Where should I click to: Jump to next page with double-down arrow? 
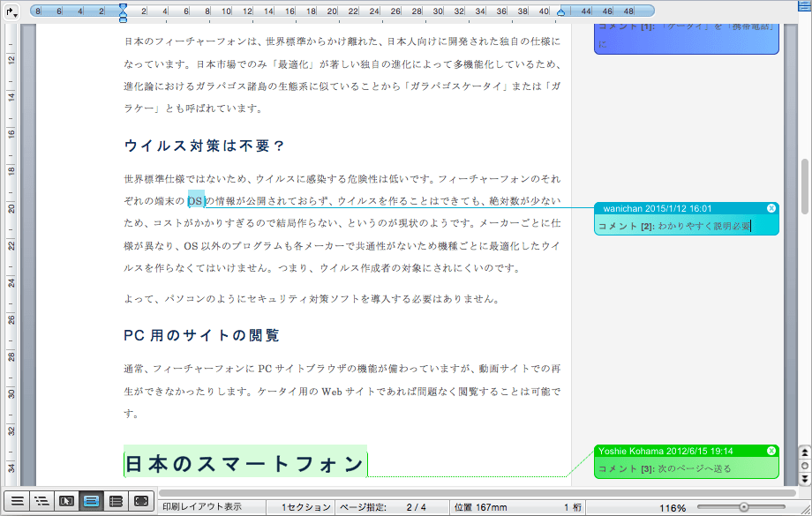[804, 479]
